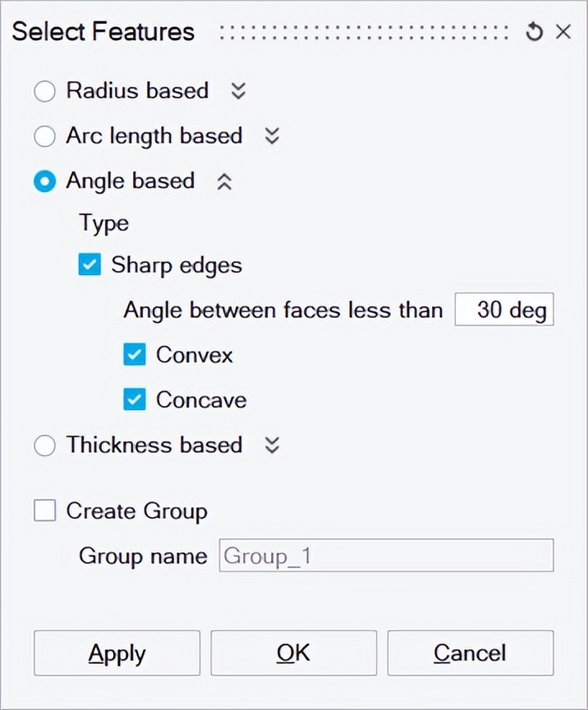Click the Apply button

[x=116, y=652]
